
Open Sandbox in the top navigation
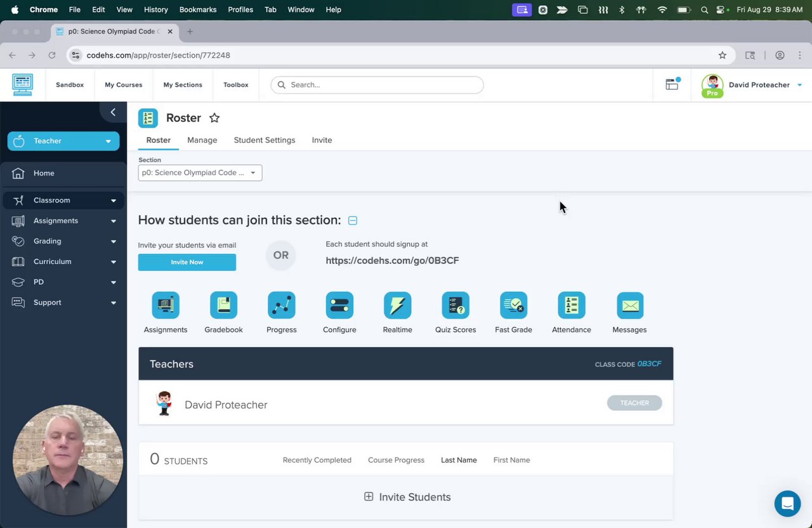point(70,85)
